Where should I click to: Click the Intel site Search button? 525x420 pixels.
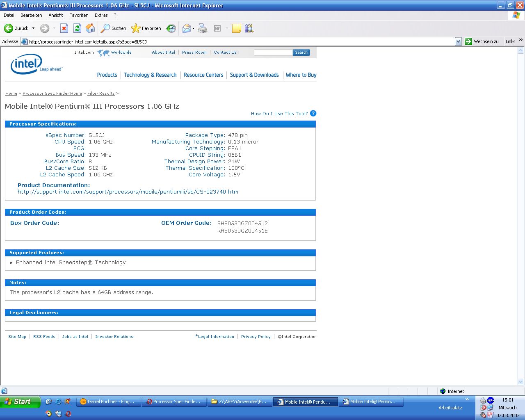301,52
